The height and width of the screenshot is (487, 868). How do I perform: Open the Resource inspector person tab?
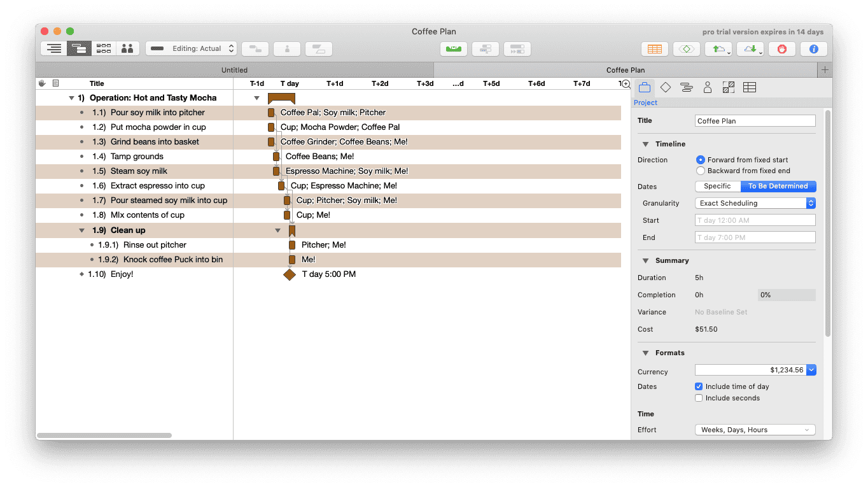[x=707, y=88]
